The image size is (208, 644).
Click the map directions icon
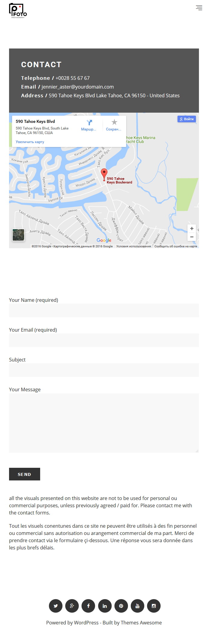[x=89, y=123]
